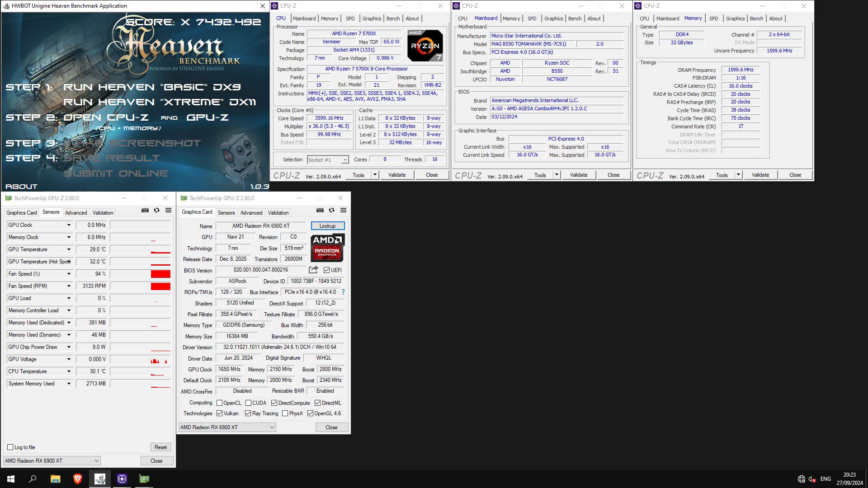Click the GPU-Z Lookup button

pos(327,226)
